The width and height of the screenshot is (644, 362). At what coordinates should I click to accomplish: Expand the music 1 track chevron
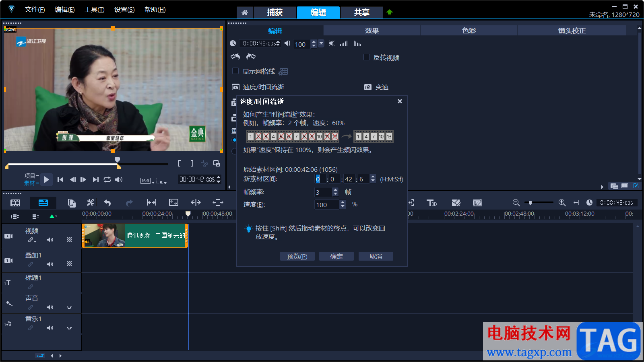point(69,328)
